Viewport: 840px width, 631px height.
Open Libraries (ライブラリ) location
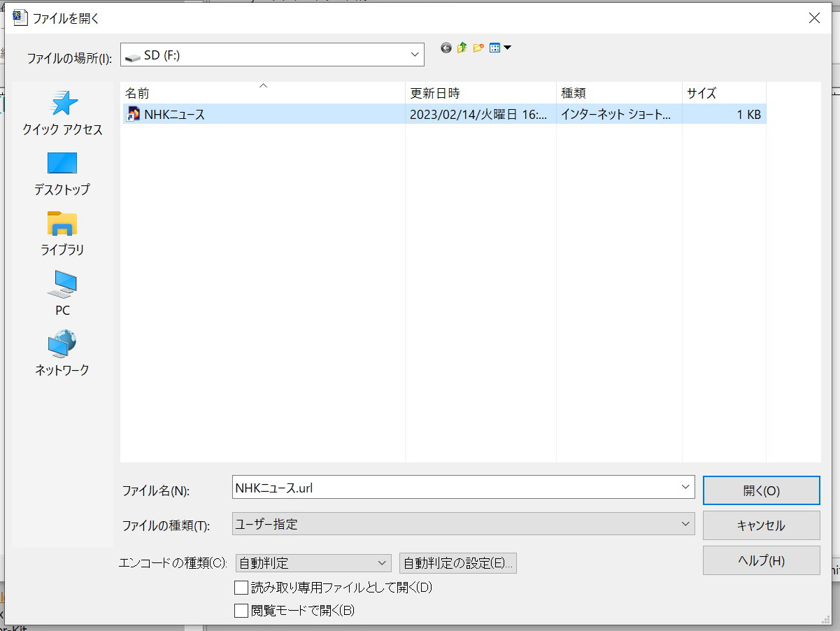tap(62, 233)
